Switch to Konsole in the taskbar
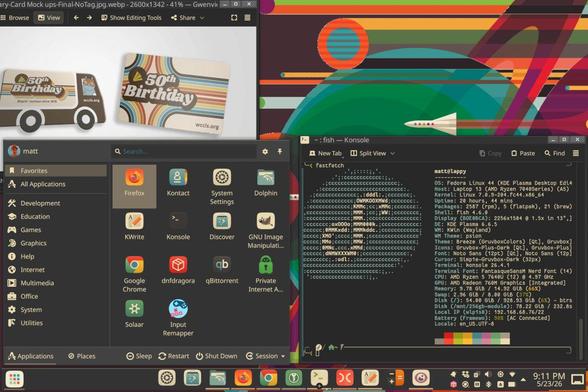The image size is (588, 392). (319, 378)
